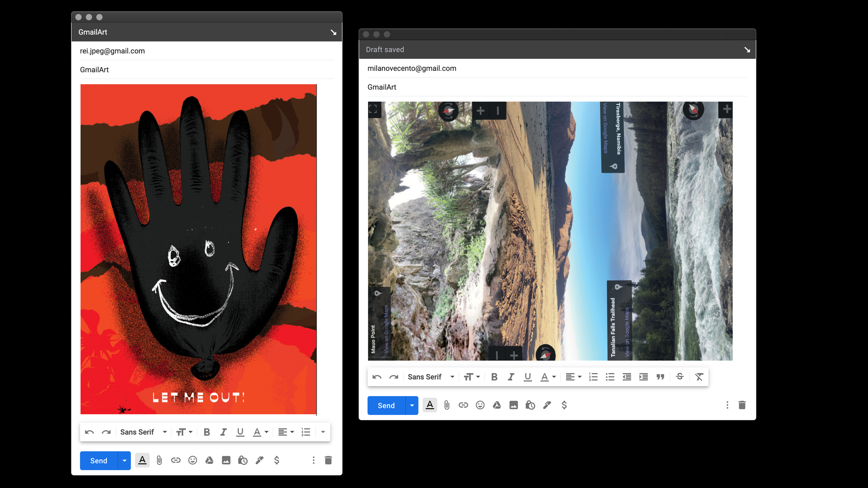The image size is (868, 488).
Task: Toggle formatting options icon in left window
Action: point(142,460)
